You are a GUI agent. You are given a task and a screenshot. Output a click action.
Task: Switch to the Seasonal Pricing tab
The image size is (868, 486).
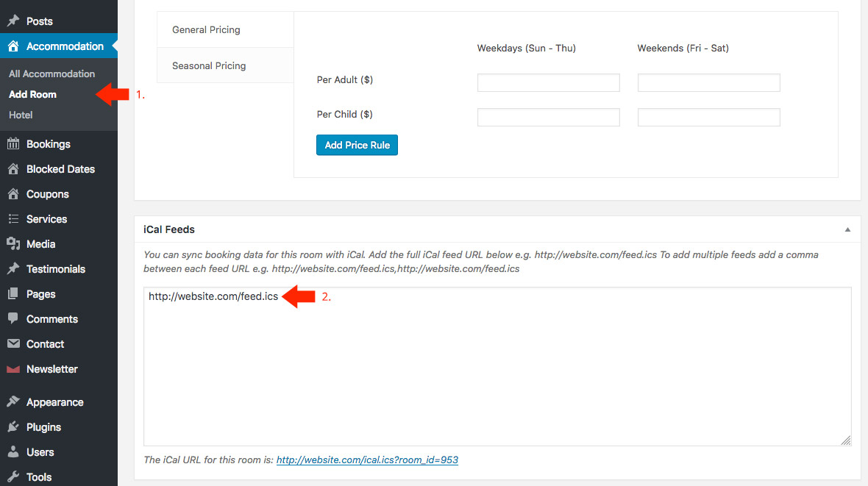[209, 65]
